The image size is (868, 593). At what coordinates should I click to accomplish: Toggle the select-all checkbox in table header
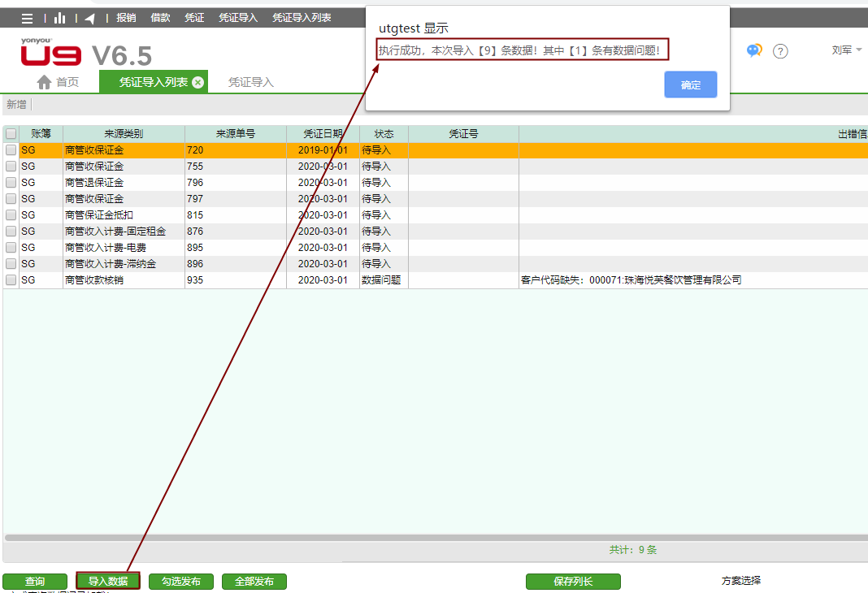coord(11,134)
